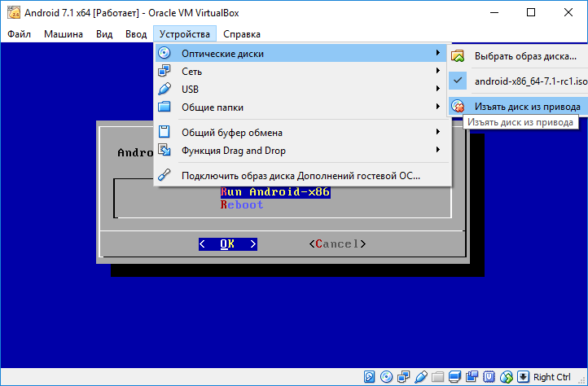Close the Android 7.1 x64 VM window
This screenshot has height=386, width=588.
(x=568, y=12)
